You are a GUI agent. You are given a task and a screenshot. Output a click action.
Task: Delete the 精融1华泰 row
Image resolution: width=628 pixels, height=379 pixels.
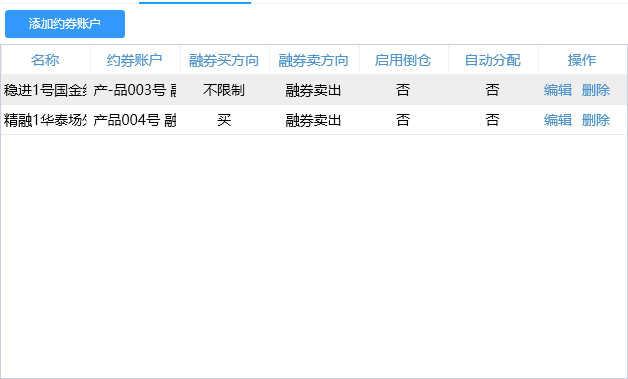pyautogui.click(x=596, y=120)
